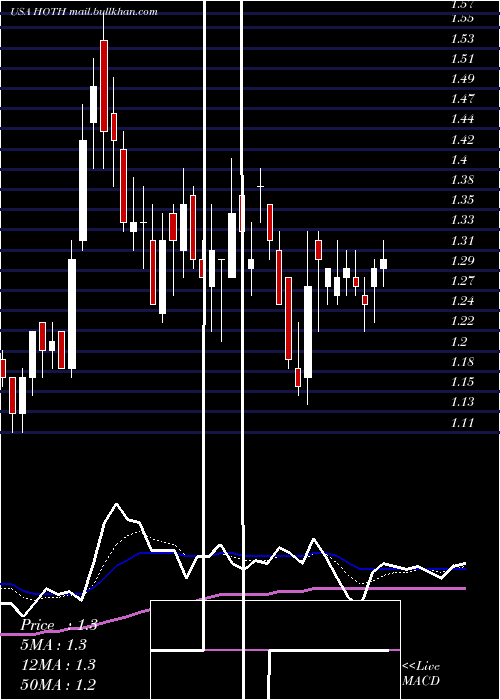Click the last white candlestick on the right

tap(383, 264)
